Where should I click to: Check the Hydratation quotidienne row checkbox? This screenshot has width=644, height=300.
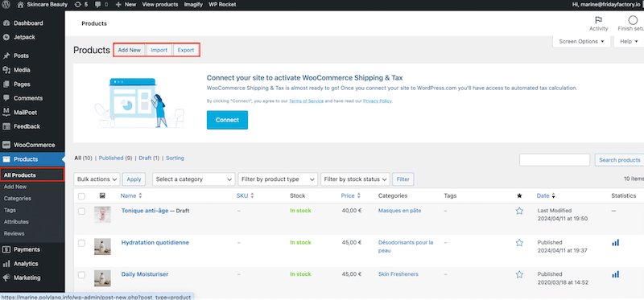[81, 243]
